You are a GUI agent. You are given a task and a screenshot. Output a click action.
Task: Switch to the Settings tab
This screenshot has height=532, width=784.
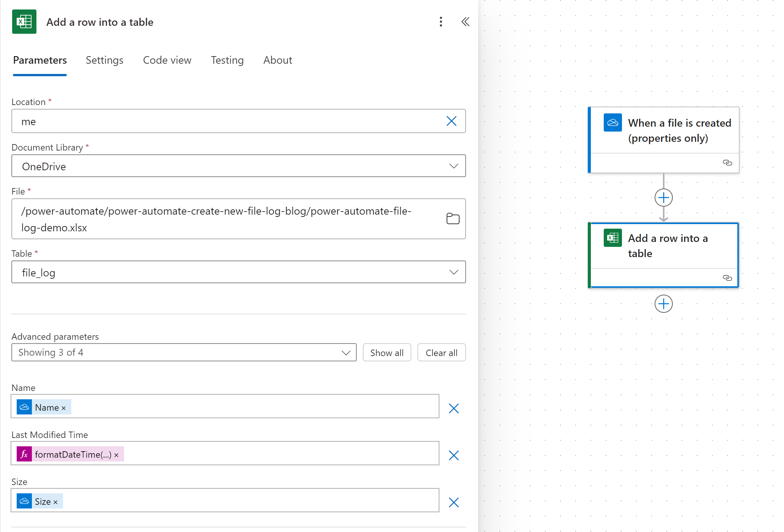104,60
